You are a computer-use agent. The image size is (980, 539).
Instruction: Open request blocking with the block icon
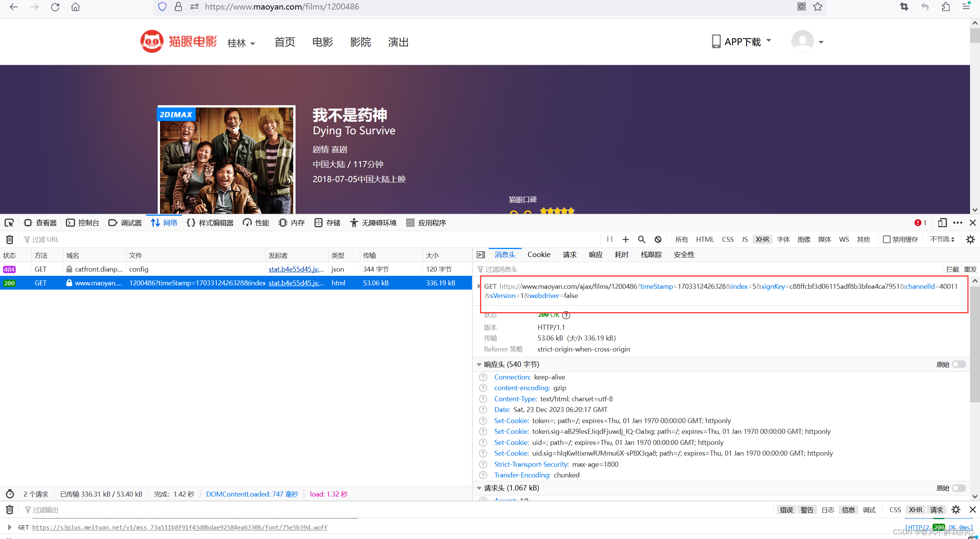[658, 239]
